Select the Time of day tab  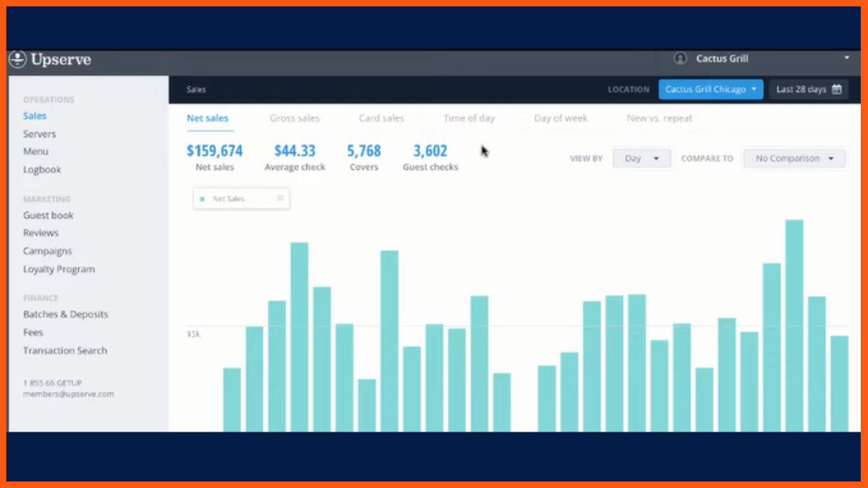(469, 119)
